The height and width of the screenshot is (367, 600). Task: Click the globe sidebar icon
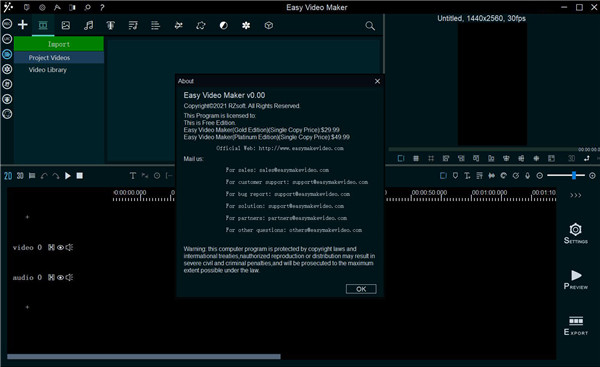pos(7,114)
